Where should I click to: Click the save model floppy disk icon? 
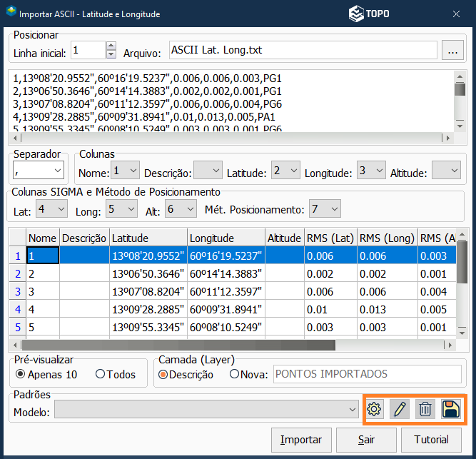(x=450, y=409)
